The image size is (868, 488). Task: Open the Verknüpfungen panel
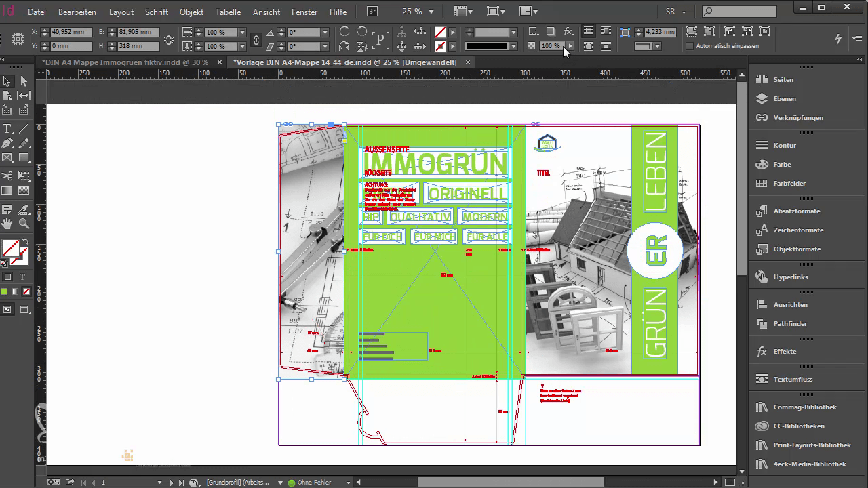click(x=798, y=117)
